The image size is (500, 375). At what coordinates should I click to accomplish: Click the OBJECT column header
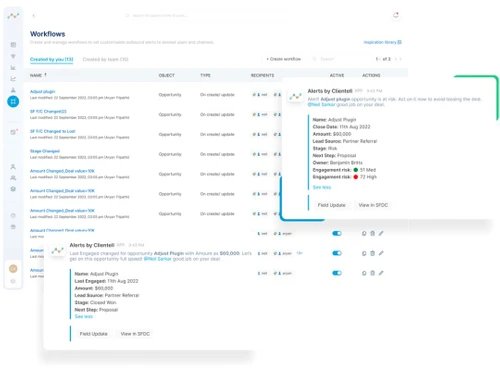pyautogui.click(x=166, y=75)
